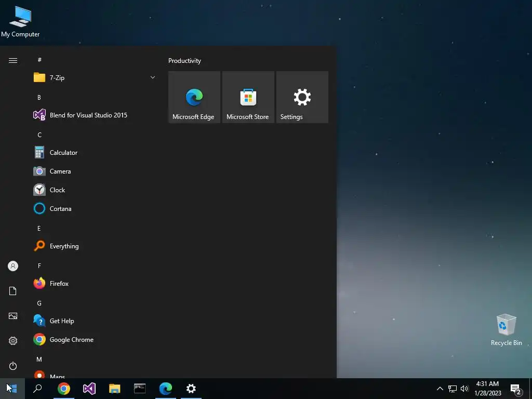Open Pictures from the Start sidebar
Image resolution: width=532 pixels, height=399 pixels.
click(13, 316)
